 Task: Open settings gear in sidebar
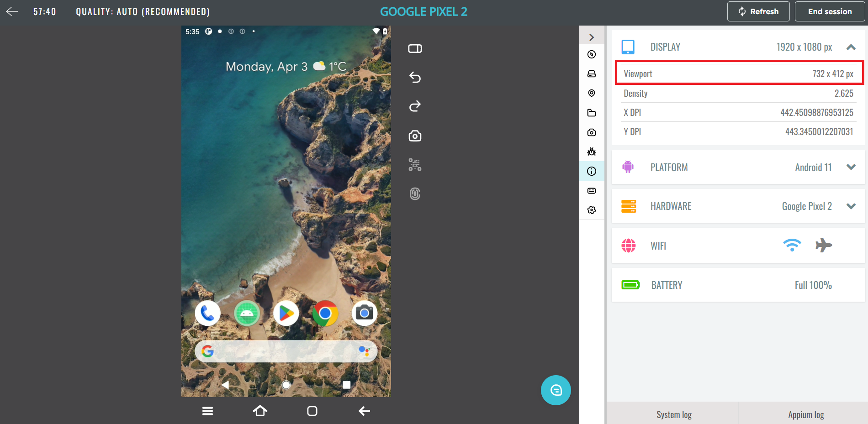coord(592,210)
